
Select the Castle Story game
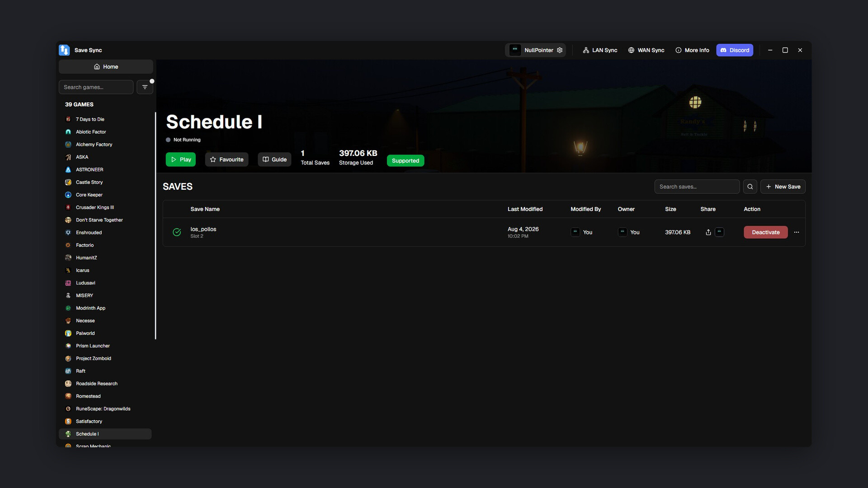[105, 183]
